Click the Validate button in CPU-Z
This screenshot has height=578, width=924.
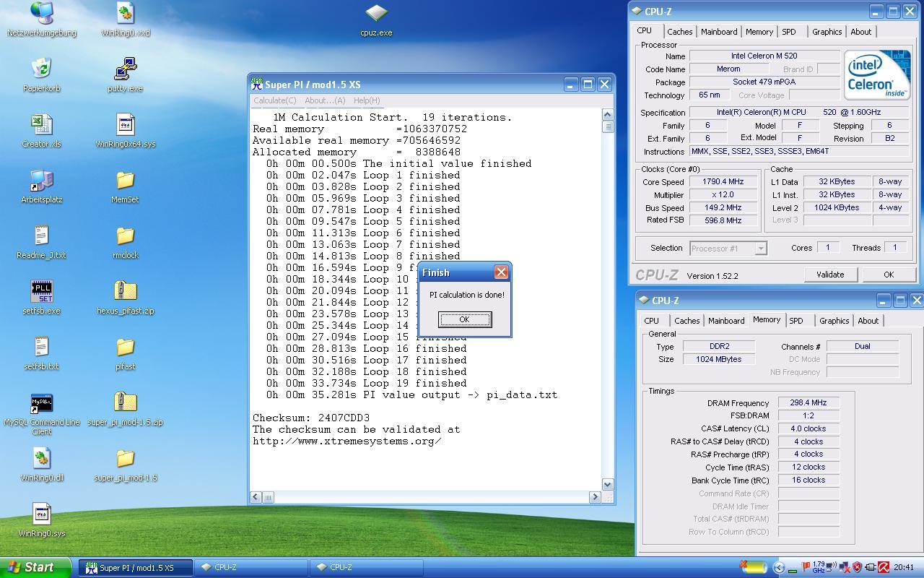pyautogui.click(x=829, y=275)
